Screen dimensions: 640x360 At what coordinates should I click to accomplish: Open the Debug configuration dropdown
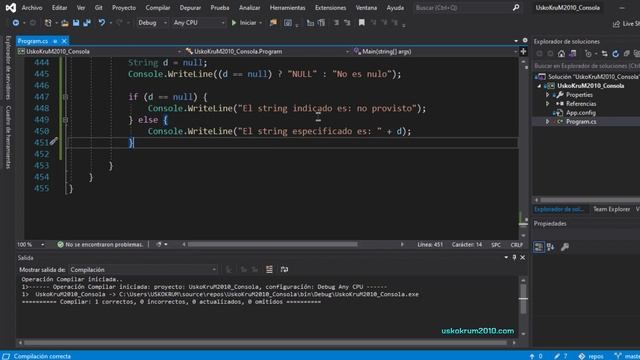tap(152, 23)
